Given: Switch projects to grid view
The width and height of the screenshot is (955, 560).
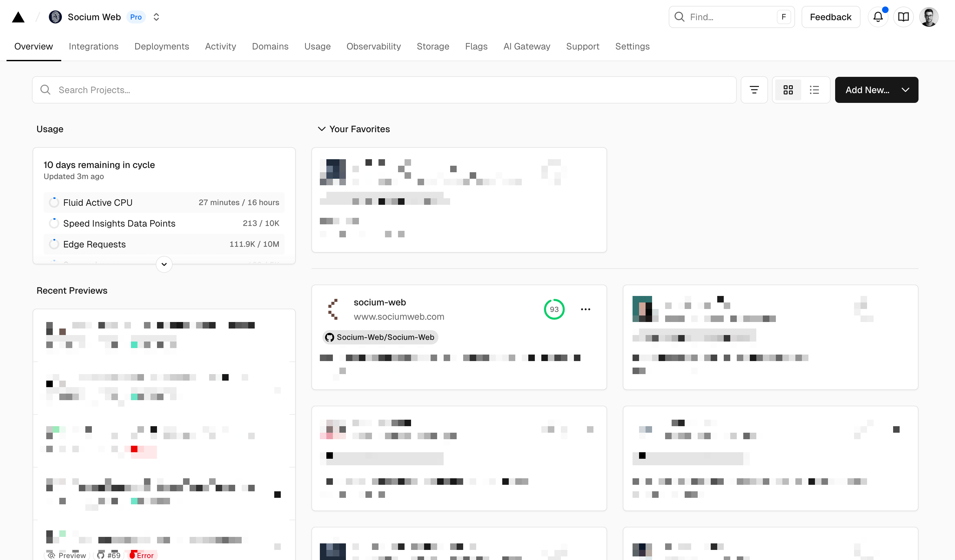Looking at the screenshot, I should click(788, 90).
